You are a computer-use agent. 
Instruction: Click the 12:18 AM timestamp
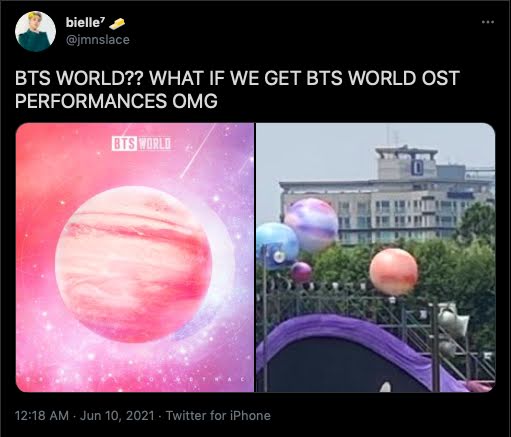click(x=42, y=416)
